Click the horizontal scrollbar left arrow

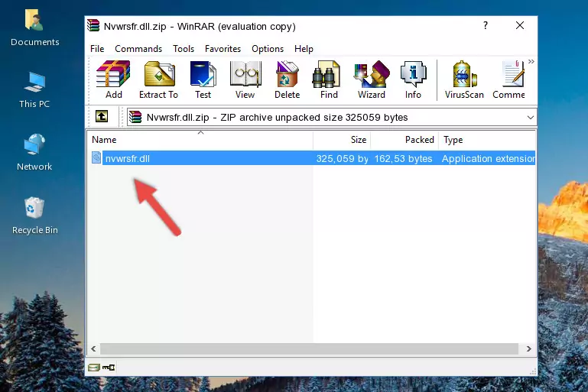94,349
